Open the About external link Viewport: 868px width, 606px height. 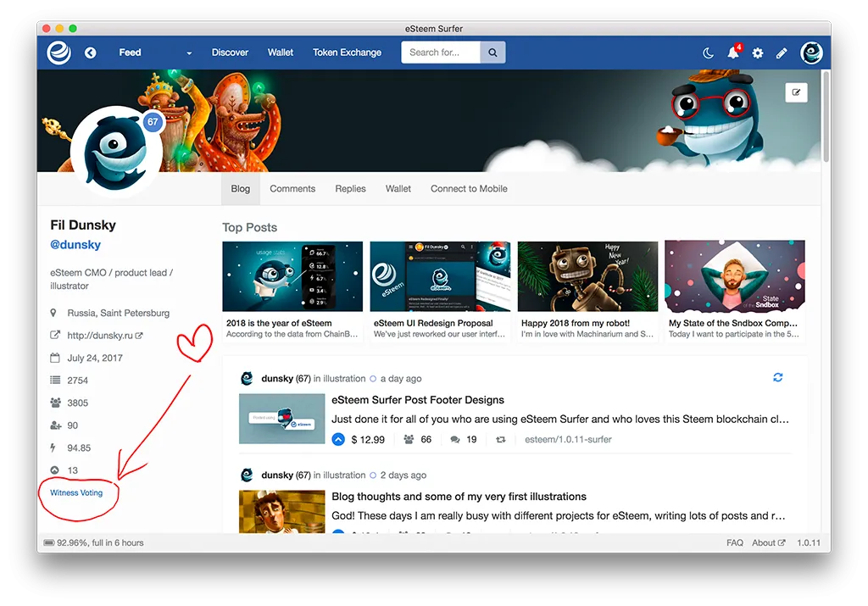tap(768, 543)
